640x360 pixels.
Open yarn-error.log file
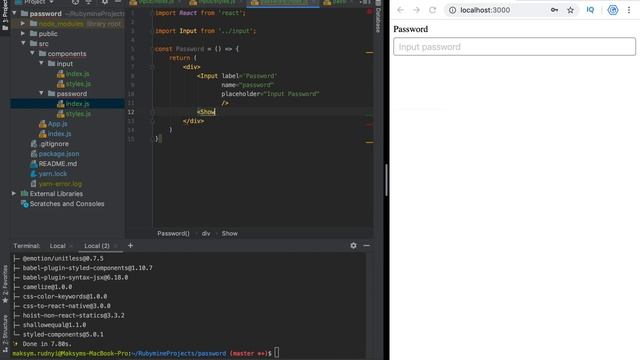pyautogui.click(x=60, y=184)
